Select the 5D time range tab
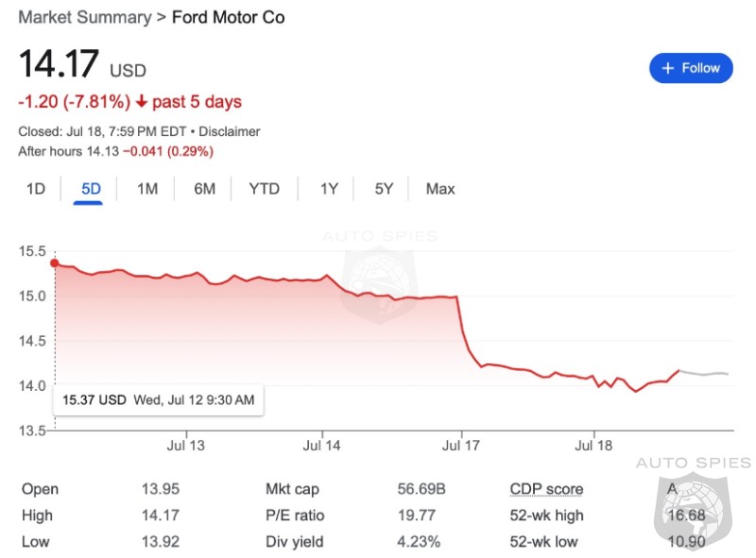Viewport: 756px width, 558px height. 91,189
